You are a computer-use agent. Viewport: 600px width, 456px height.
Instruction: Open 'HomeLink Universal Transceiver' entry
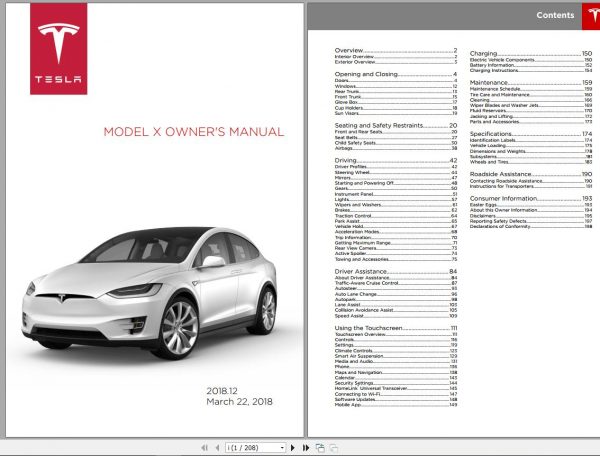point(396,389)
